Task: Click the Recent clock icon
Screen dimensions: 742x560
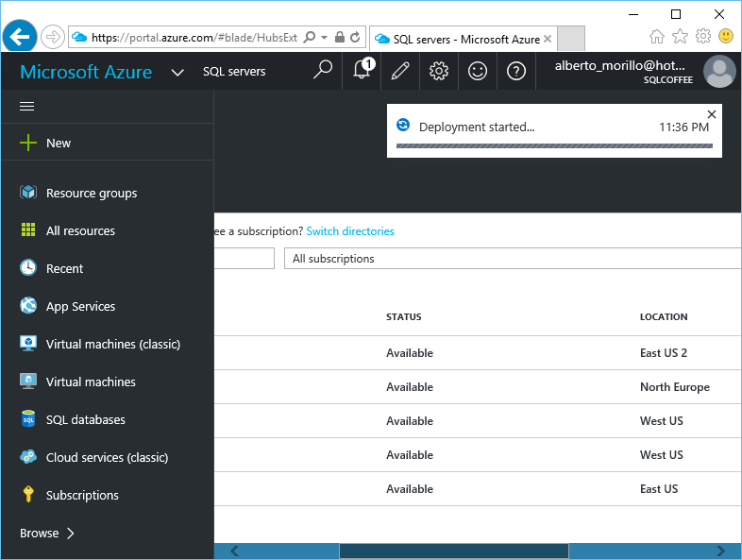Action: tap(28, 268)
